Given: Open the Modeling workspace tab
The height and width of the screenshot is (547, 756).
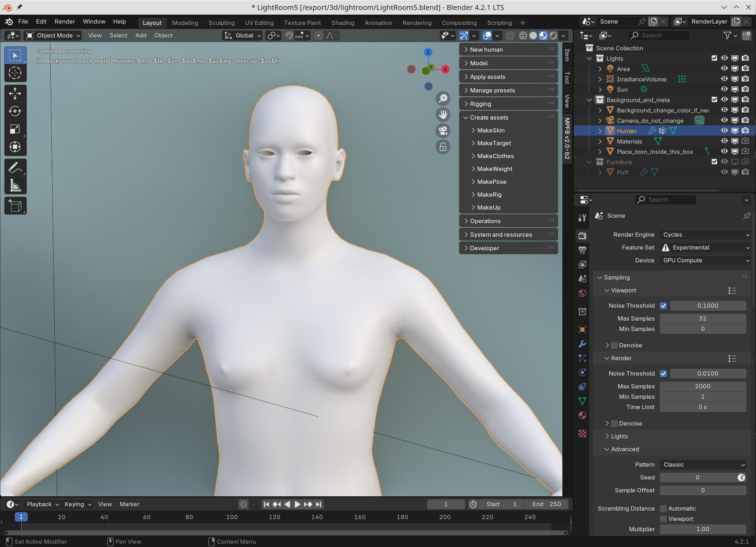Looking at the screenshot, I should tap(185, 23).
